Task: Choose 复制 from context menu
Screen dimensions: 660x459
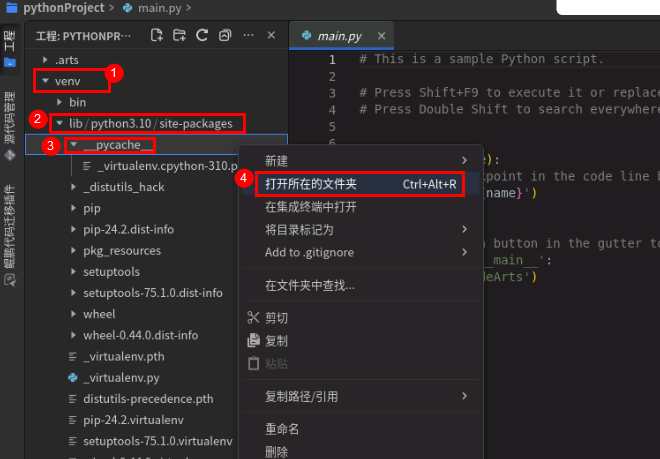Action: (x=361, y=340)
